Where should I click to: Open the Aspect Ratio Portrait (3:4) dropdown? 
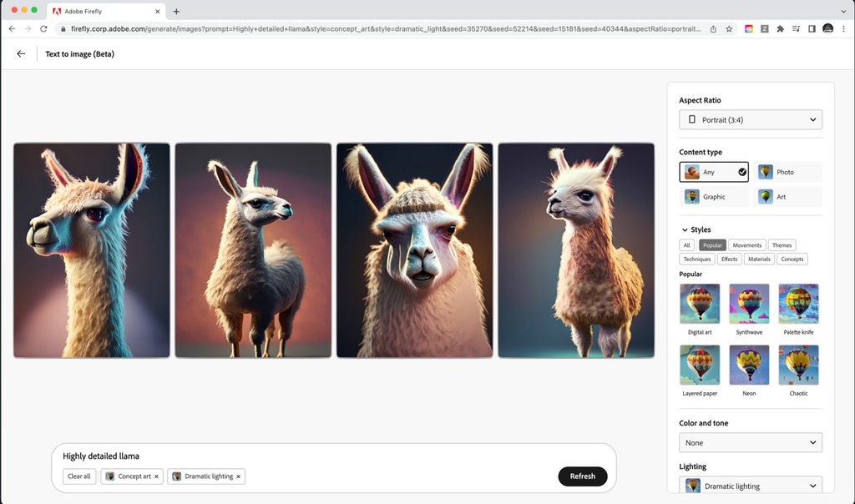[751, 120]
